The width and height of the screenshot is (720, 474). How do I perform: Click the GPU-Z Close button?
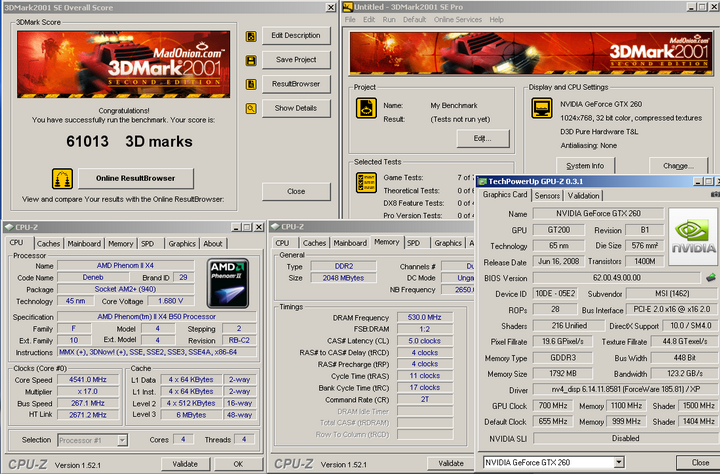click(700, 463)
